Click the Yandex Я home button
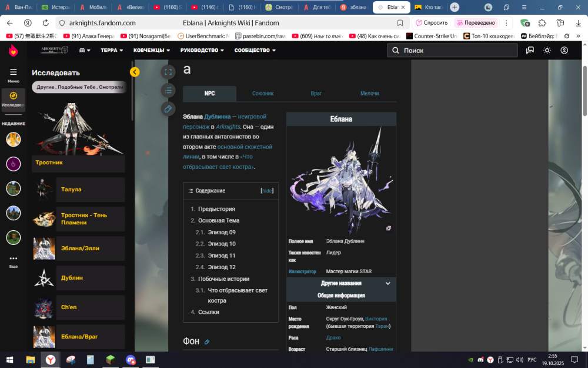Image resolution: width=588 pixels, height=368 pixels. click(x=28, y=23)
